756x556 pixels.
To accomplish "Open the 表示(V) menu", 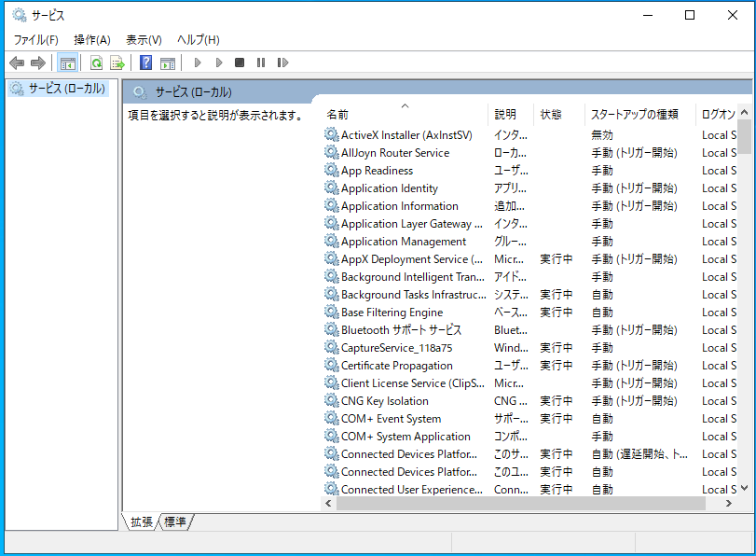I will (144, 39).
